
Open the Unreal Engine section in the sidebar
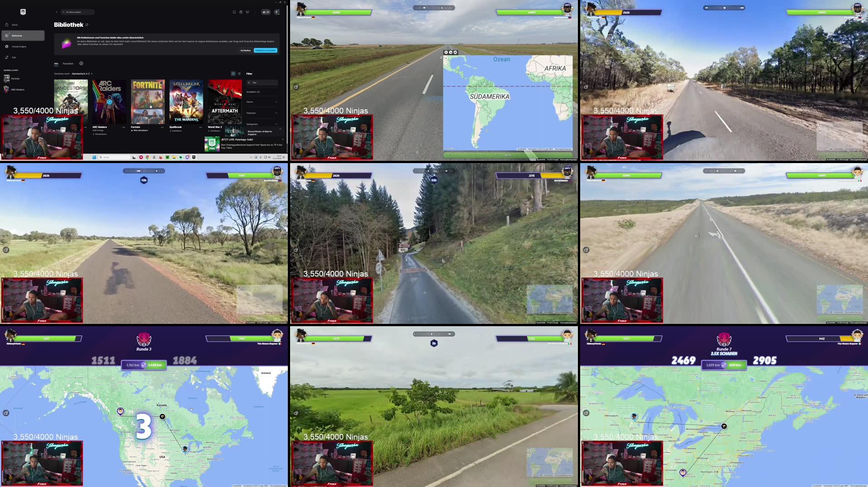[19, 46]
